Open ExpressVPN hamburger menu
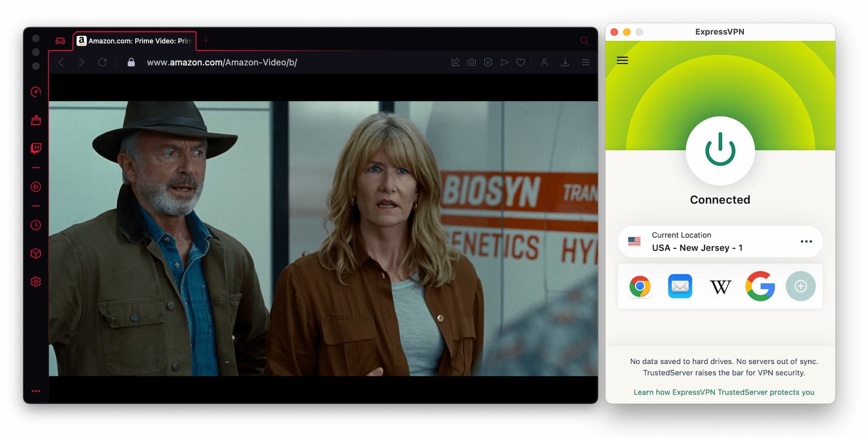 pyautogui.click(x=622, y=60)
